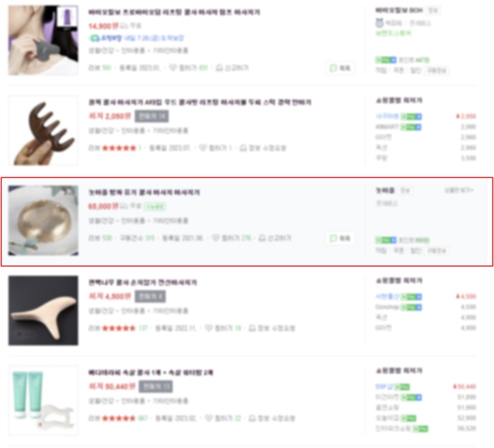Expand the gray sellers badge beside the 2,050 won price

(152, 116)
